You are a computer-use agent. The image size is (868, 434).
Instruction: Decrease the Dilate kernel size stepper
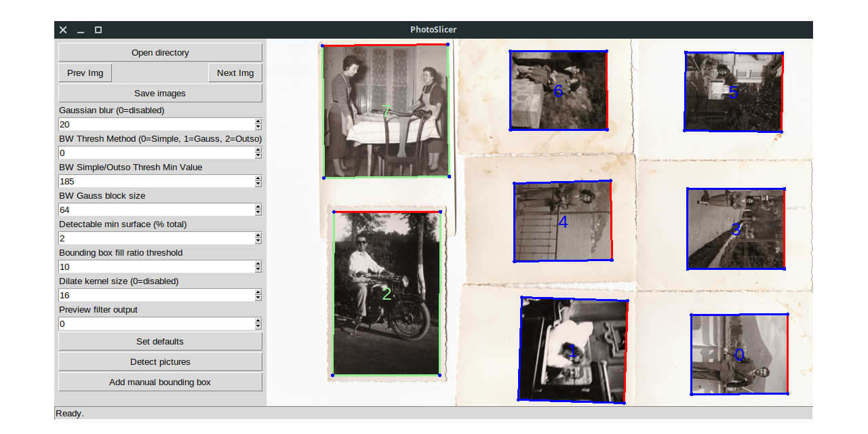(x=258, y=298)
